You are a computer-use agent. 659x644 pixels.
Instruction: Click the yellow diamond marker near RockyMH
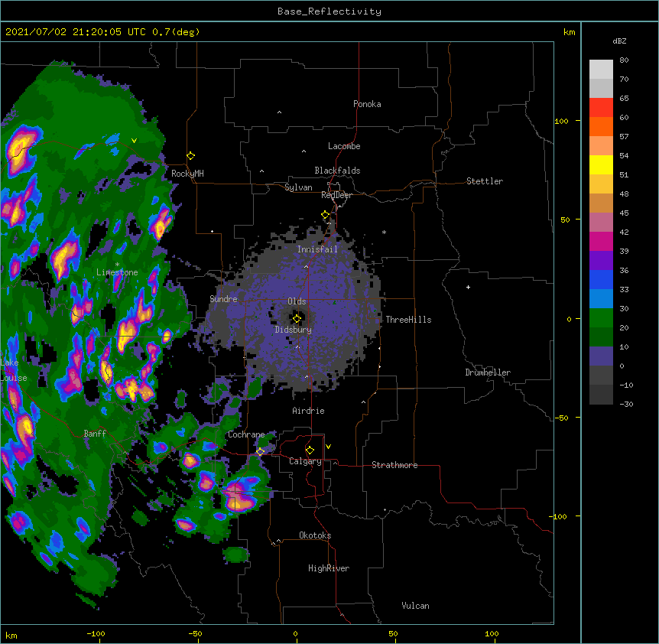point(191,156)
